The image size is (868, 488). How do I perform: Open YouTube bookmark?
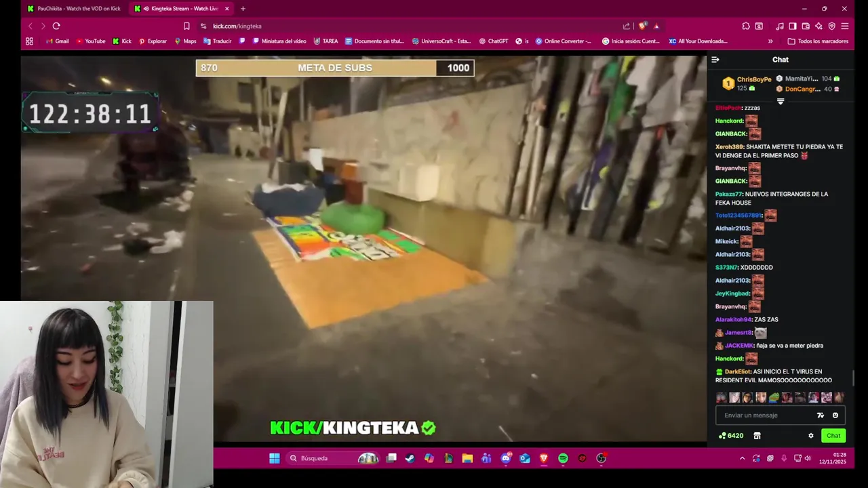tap(91, 41)
